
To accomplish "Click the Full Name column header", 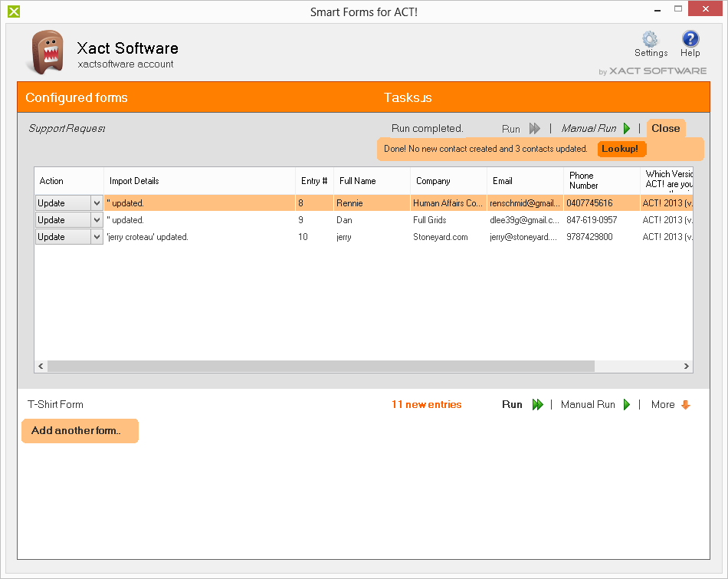I will pyautogui.click(x=372, y=181).
